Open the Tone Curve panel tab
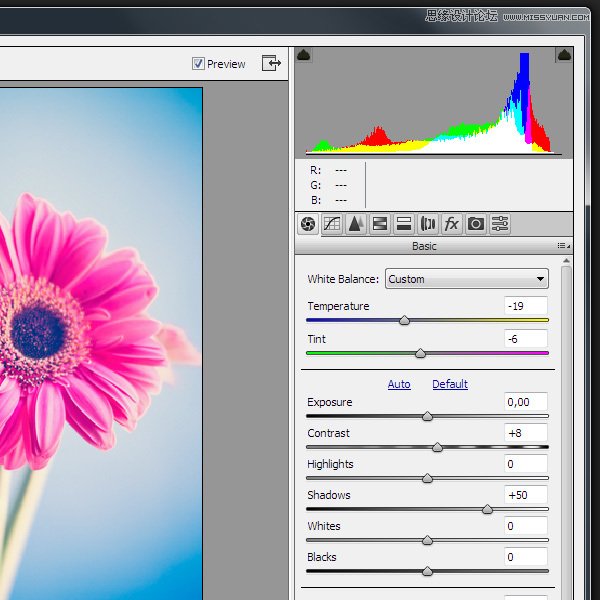The height and width of the screenshot is (600, 600). click(332, 224)
